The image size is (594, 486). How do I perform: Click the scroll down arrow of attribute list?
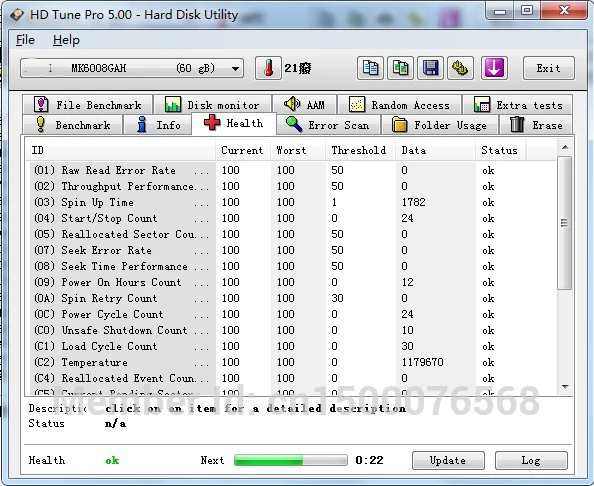point(565,387)
